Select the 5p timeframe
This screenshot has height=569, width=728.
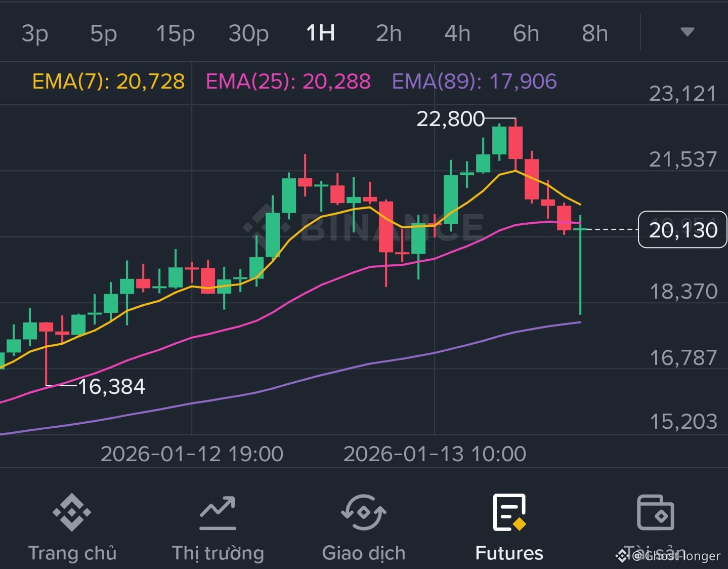click(x=104, y=33)
